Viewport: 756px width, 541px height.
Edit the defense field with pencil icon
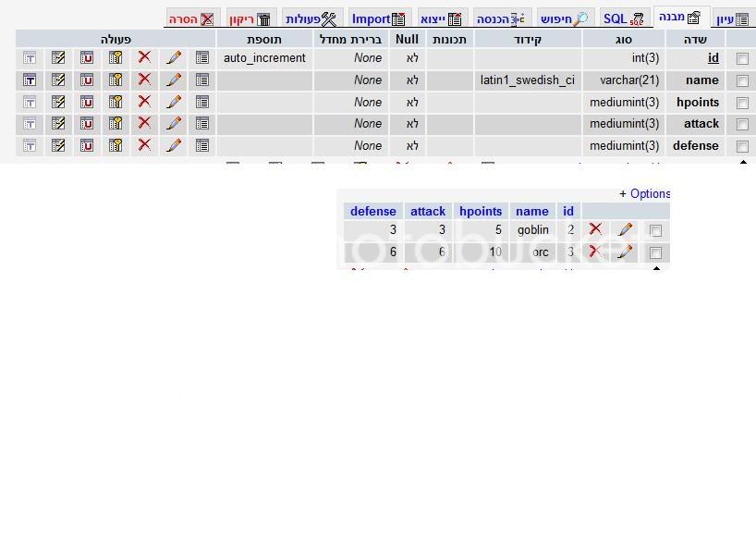pyautogui.click(x=174, y=145)
